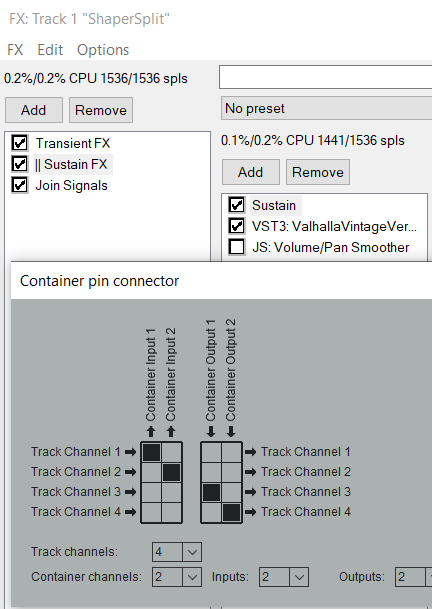The image size is (432, 609).
Task: Open the Options menu
Action: [103, 50]
